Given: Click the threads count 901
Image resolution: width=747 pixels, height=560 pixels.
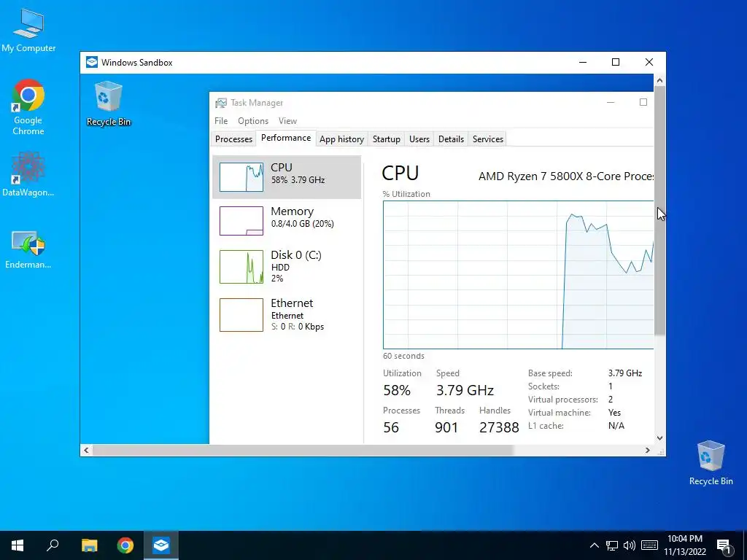Looking at the screenshot, I should pyautogui.click(x=446, y=427).
